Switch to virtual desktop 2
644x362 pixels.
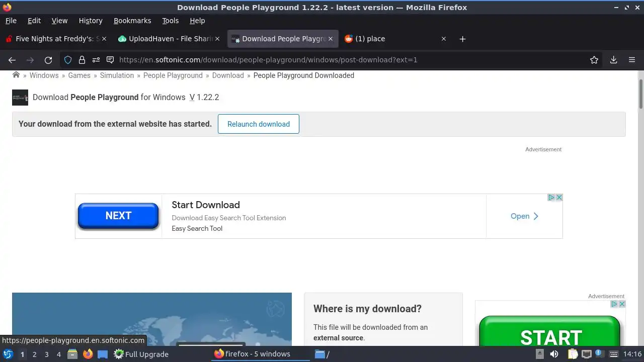(34, 354)
